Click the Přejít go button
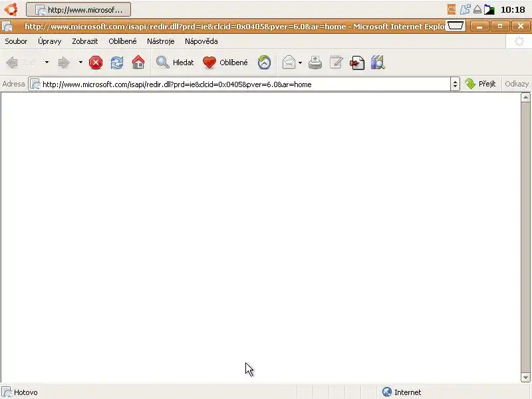 tap(480, 84)
